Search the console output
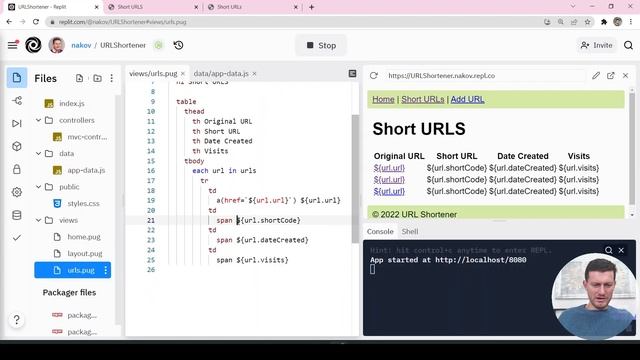Image resolution: width=640 pixels, height=360 pixels. pyautogui.click(x=609, y=250)
